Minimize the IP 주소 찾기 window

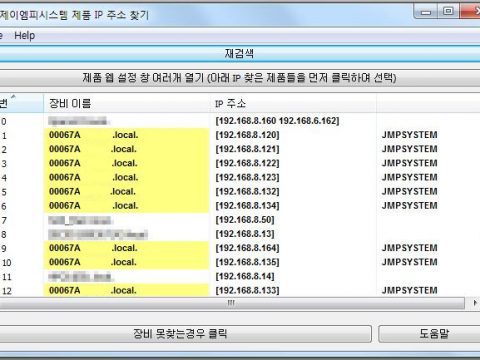click(x=425, y=12)
